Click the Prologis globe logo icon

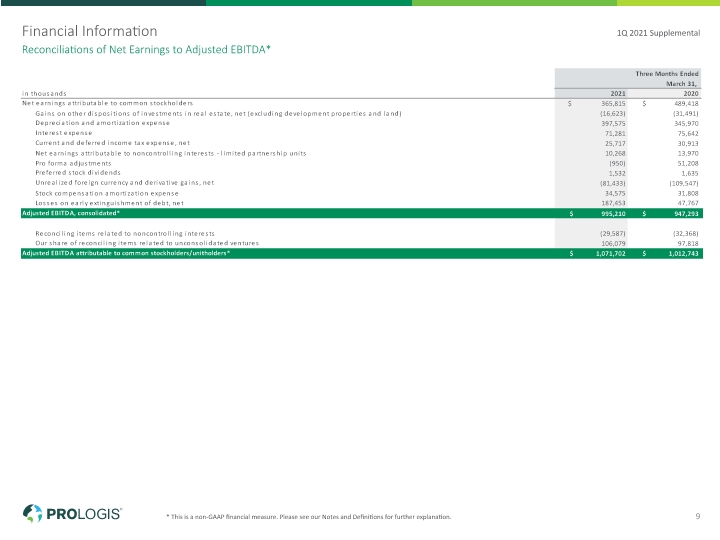click(32, 513)
